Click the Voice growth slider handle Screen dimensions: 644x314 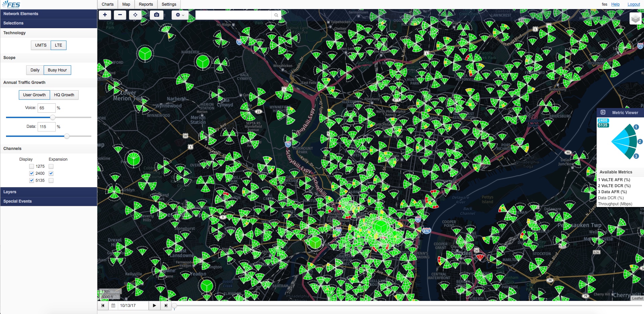(x=53, y=117)
